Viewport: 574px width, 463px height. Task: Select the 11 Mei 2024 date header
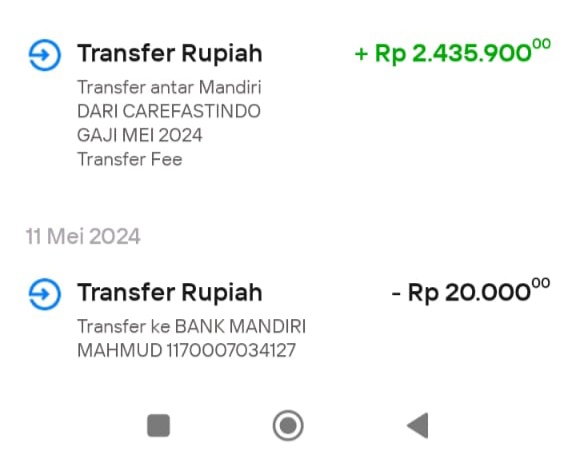tap(83, 236)
